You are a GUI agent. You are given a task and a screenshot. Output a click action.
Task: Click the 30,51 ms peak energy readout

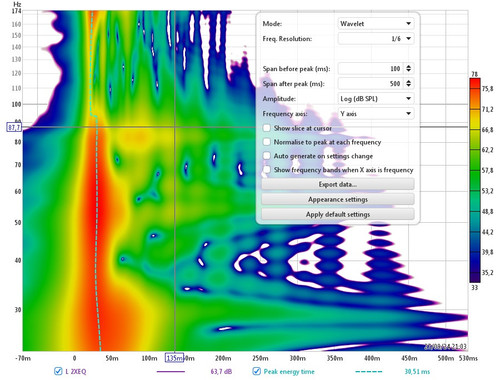pos(417,371)
